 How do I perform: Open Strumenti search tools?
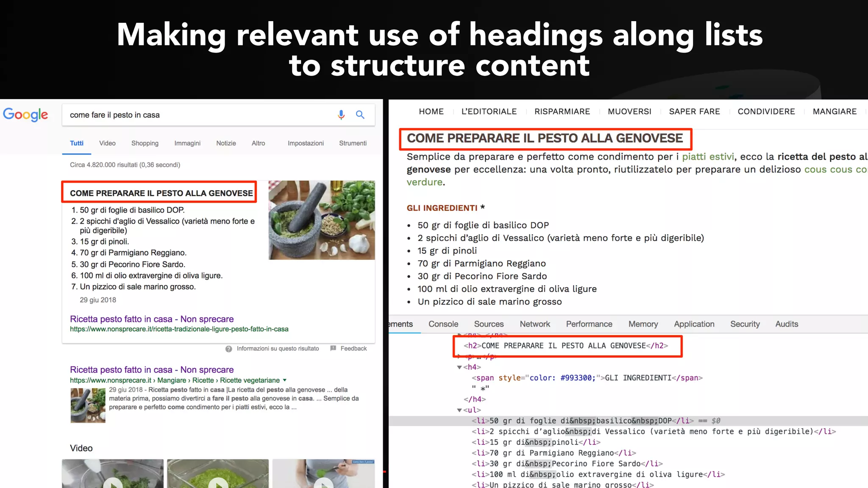pyautogui.click(x=353, y=143)
